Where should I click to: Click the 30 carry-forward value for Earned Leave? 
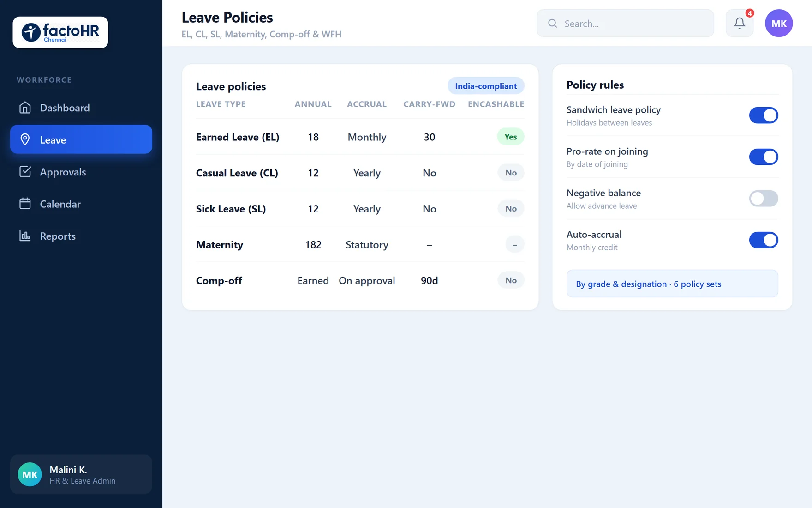pos(430,137)
